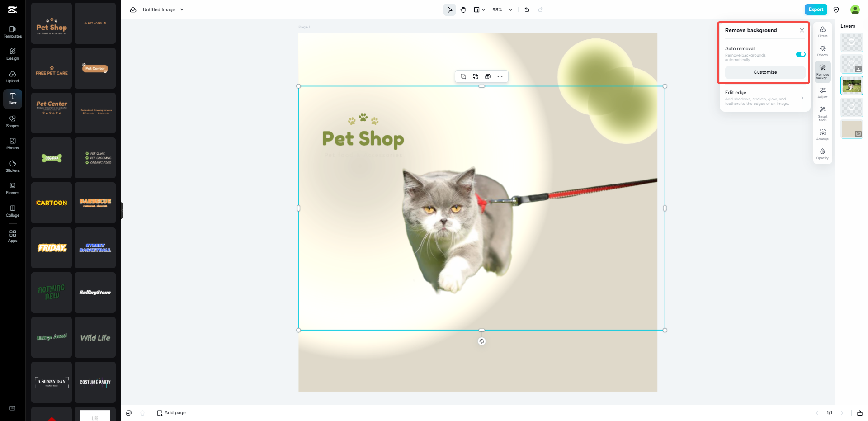Select the topmost layer thumbnail
Viewport: 868px width, 421px height.
[x=852, y=43]
